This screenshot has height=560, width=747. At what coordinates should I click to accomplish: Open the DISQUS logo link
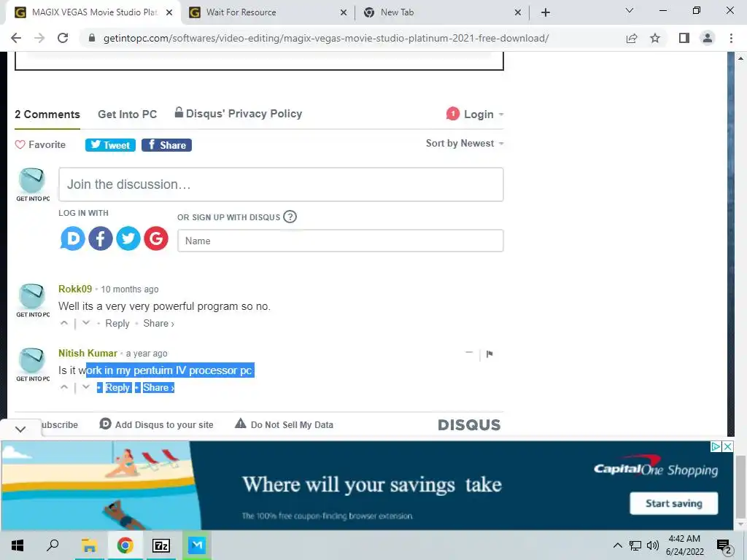pyautogui.click(x=469, y=425)
